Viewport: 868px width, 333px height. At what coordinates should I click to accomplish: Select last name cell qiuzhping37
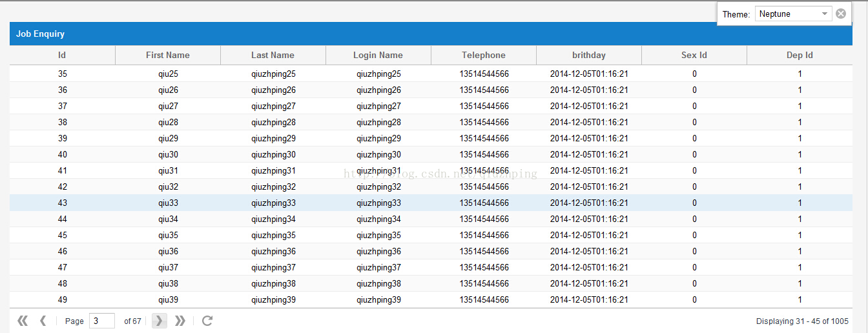coord(273,267)
